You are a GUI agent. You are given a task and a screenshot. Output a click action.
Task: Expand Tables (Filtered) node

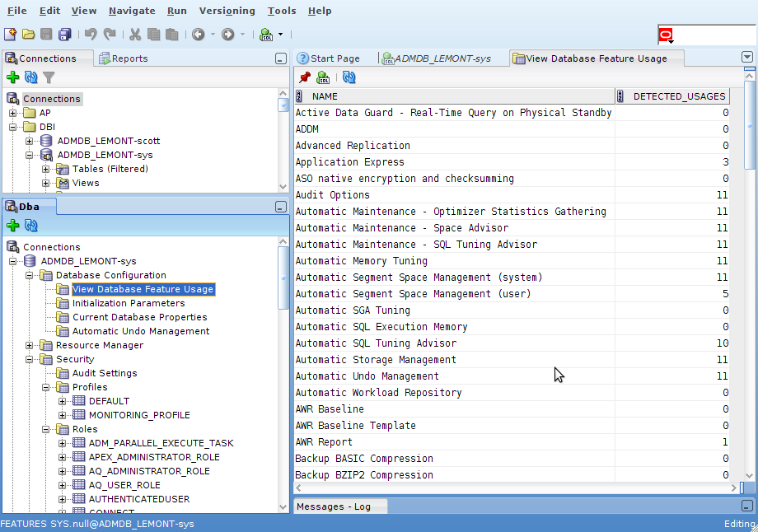[45, 169]
